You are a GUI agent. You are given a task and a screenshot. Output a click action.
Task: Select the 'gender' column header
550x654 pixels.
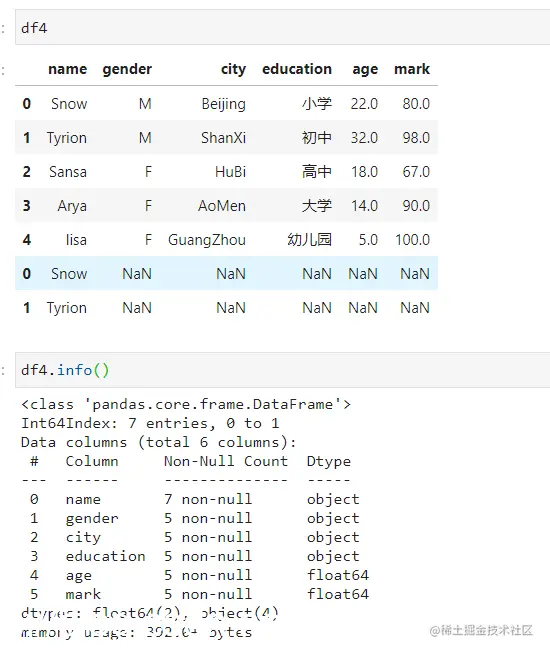point(127,69)
